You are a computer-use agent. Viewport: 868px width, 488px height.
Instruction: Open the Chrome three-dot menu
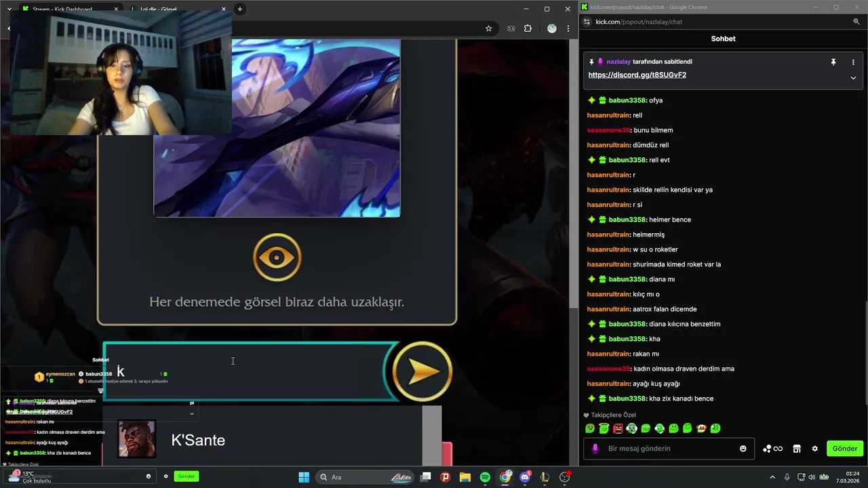(x=568, y=28)
